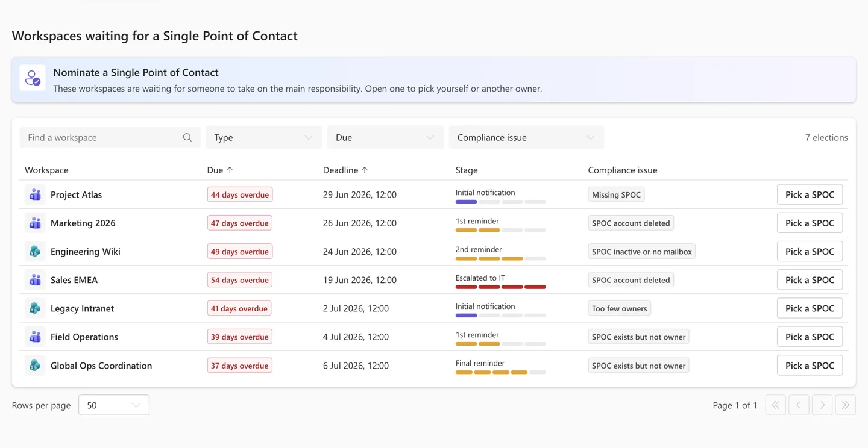Click the Teams icon for Project Atlas
This screenshot has width=868, height=448.
coord(35,194)
